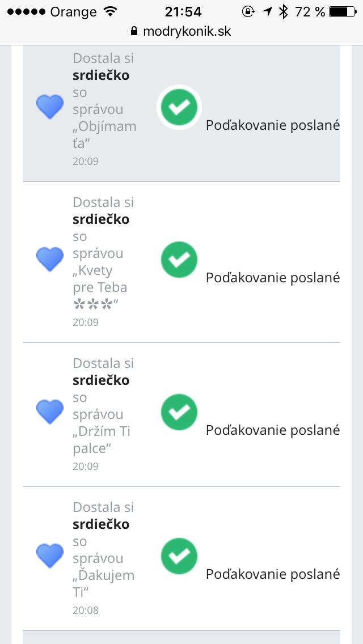Image resolution: width=363 pixels, height=644 pixels.
Task: Tap „Poďakovanie poslané“ in „Držím Ti palce“ row
Action: pyautogui.click(x=273, y=430)
